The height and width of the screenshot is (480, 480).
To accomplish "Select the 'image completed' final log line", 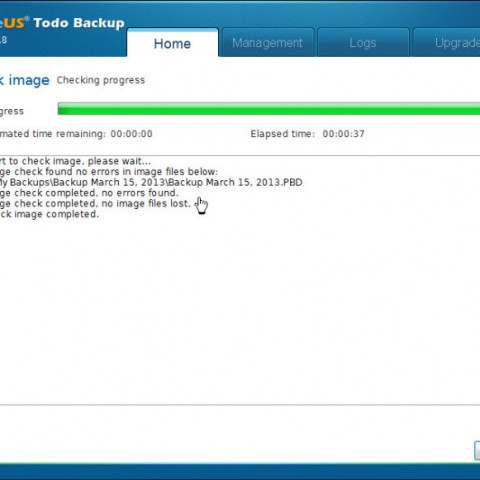I will tap(50, 214).
